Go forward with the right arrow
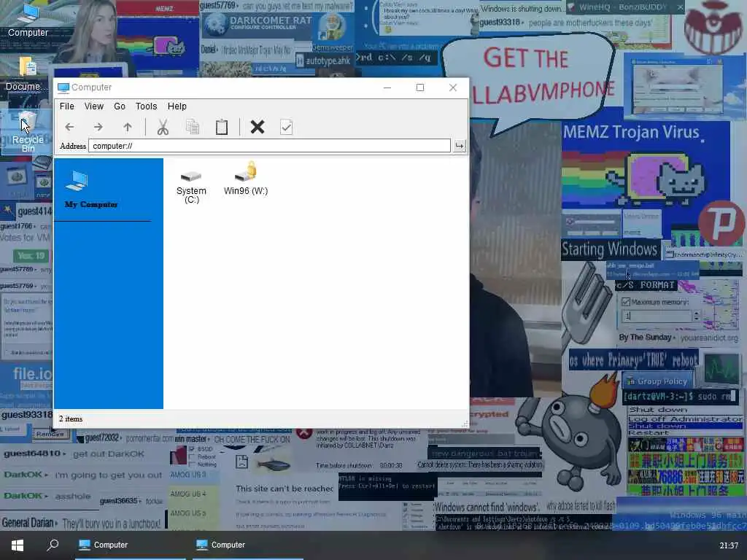Screen dimensions: 747x560 click(x=98, y=127)
